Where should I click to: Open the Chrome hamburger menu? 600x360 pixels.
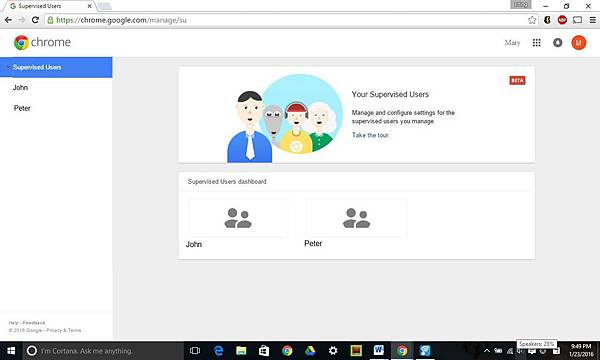[592, 20]
